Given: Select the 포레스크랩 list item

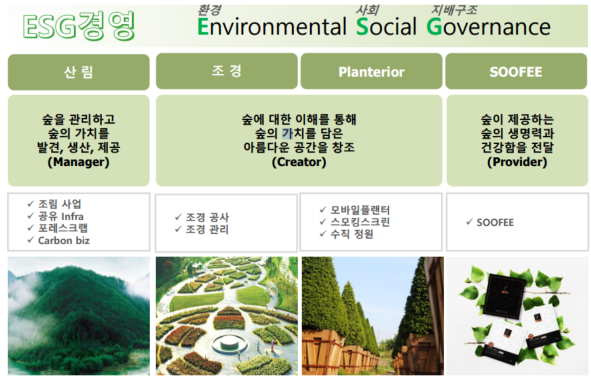Looking at the screenshot, I should click(x=63, y=228).
